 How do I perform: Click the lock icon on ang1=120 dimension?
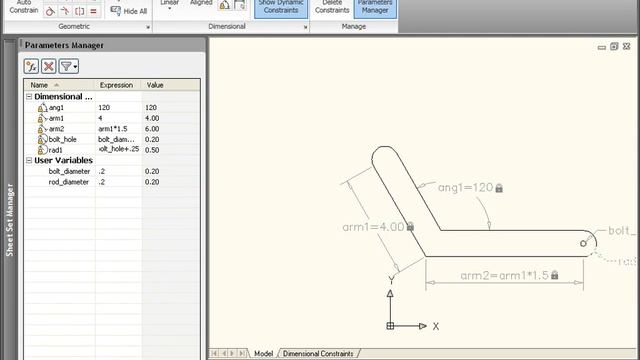coord(499,188)
